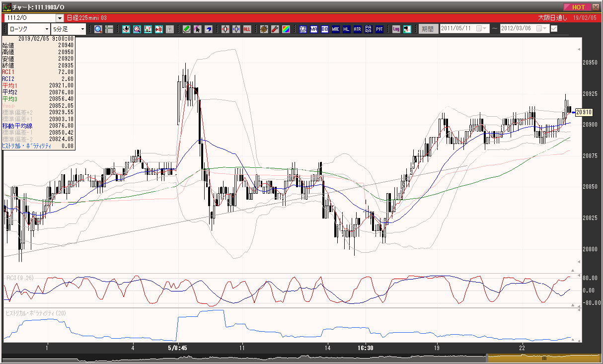Toggle the checkbox next to end date
The image size is (603, 364).
pos(554,28)
